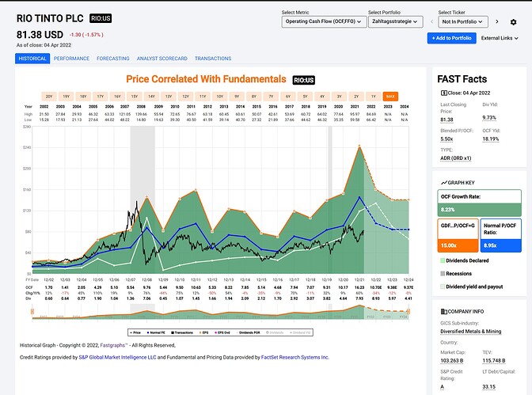Click the Market Cap 103.263 B value

click(452, 360)
